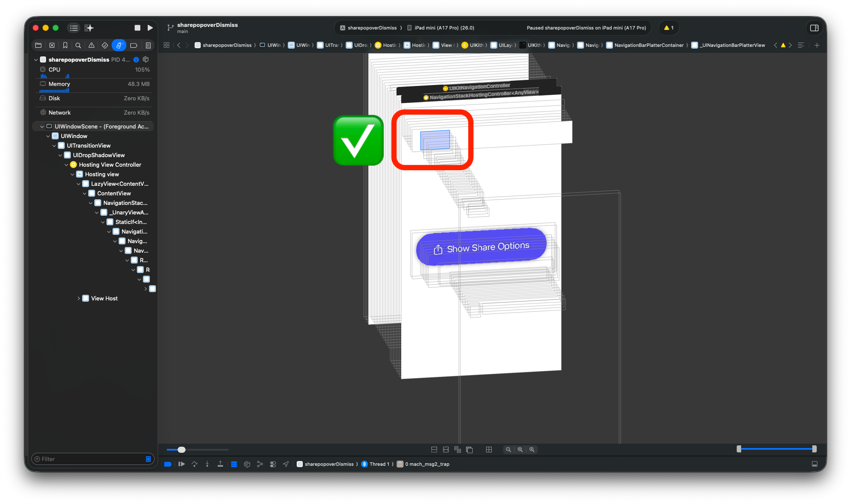This screenshot has height=504, width=851.
Task: Open the Issue navigator tab
Action: click(91, 45)
